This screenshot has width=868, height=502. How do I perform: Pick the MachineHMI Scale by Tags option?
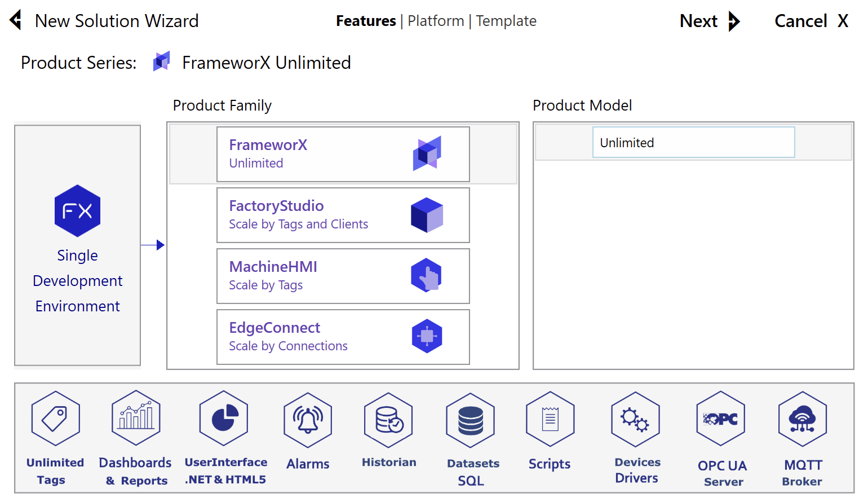click(x=343, y=276)
